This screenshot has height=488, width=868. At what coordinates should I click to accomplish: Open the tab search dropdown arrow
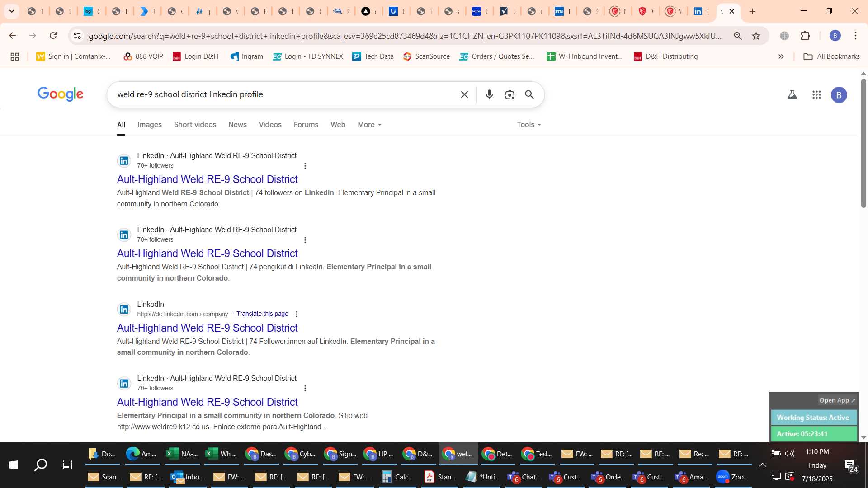pos(12,11)
